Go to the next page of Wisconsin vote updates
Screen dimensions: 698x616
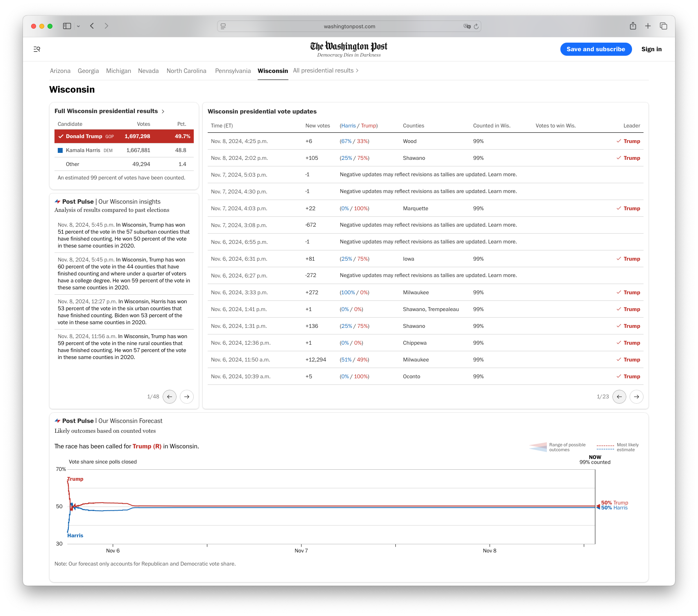(636, 397)
